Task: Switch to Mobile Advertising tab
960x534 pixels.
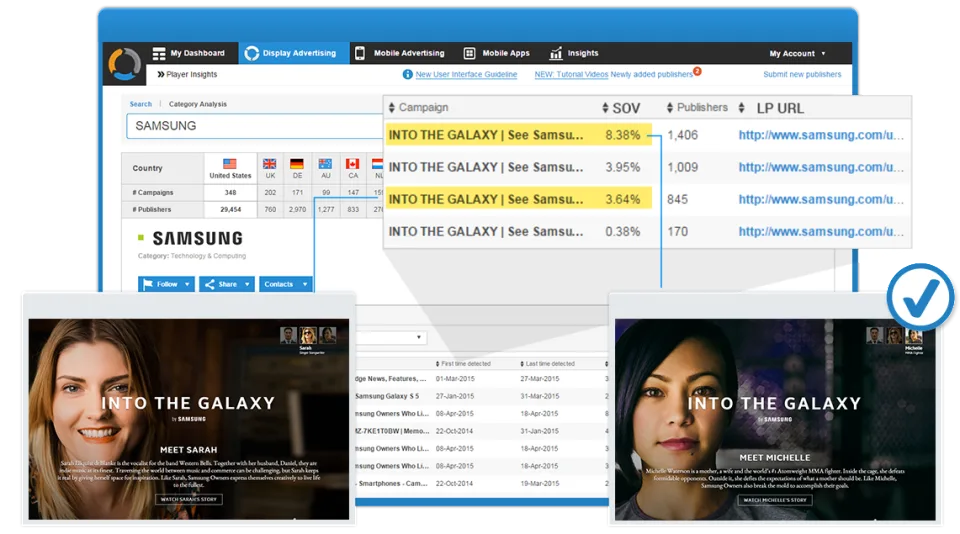Action: pyautogui.click(x=402, y=53)
